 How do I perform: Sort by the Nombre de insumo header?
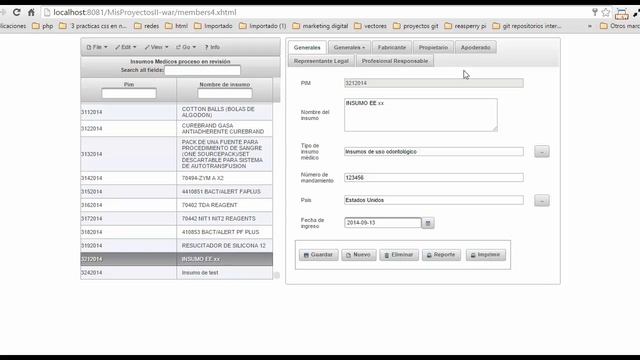click(x=225, y=84)
